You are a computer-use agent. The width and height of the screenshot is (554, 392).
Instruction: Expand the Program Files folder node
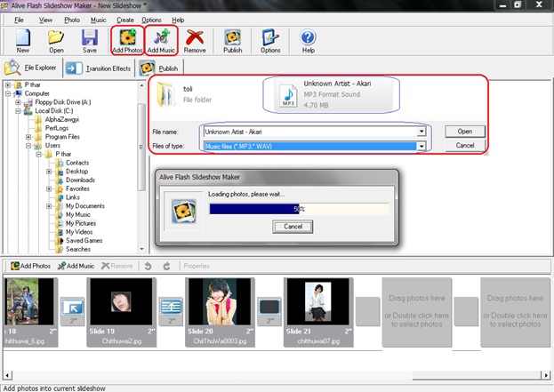[28, 137]
